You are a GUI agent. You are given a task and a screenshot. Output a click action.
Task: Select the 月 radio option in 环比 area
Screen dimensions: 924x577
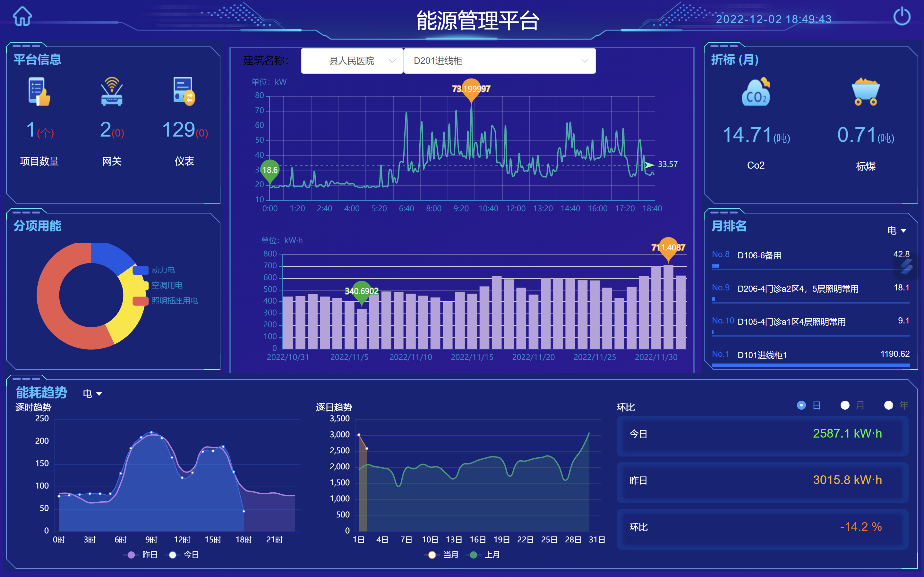pos(845,405)
